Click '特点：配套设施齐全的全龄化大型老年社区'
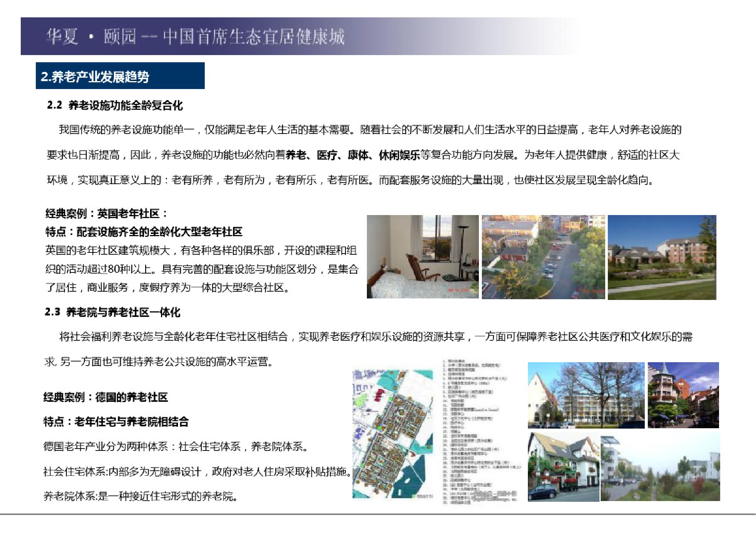Screen dimensions: 756x535 [144, 232]
